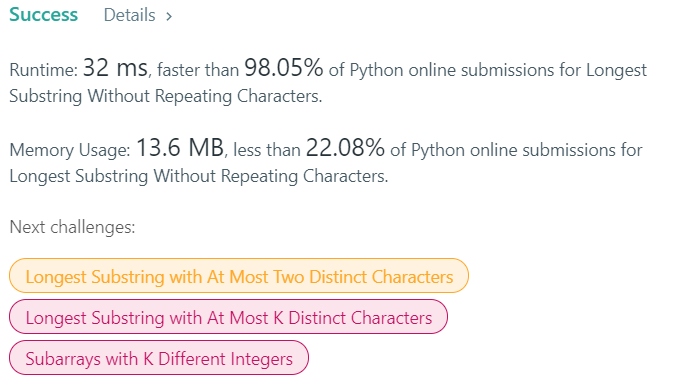This screenshot has width=684, height=385.
Task: Click the Memory Usage label
Action: pos(70,150)
